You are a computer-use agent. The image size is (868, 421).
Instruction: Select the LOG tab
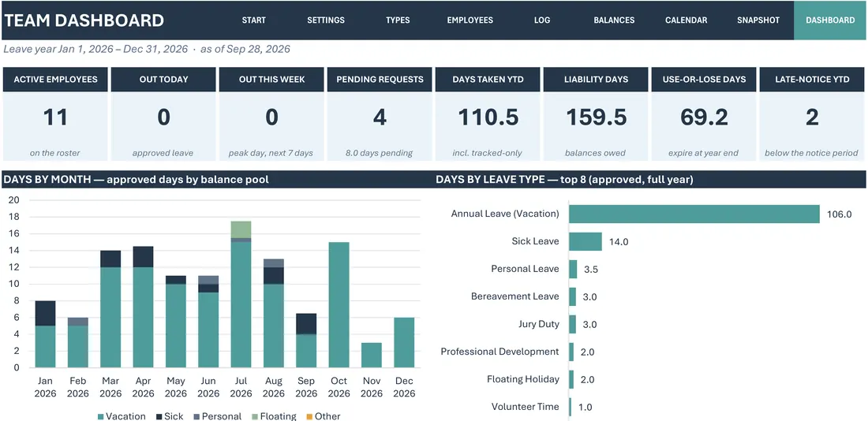(542, 20)
